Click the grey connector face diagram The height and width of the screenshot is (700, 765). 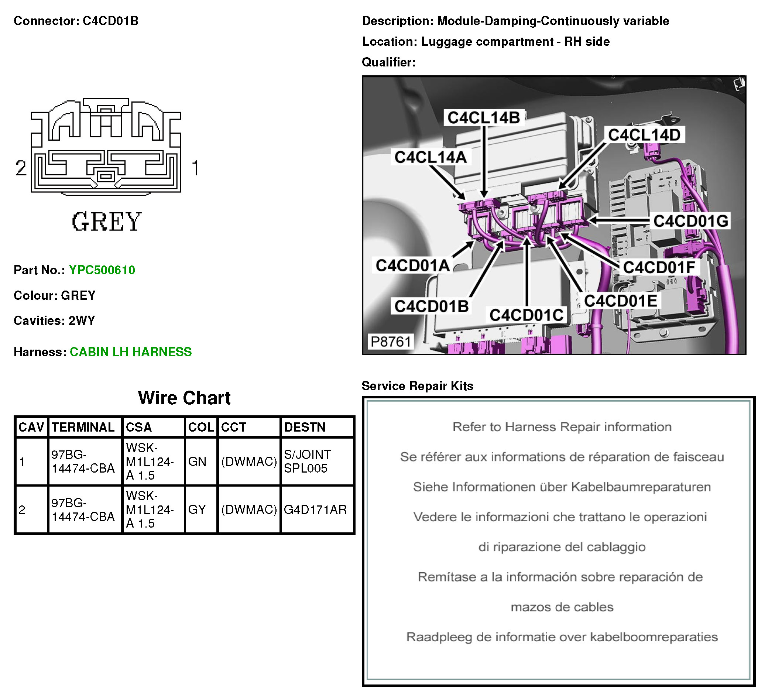106,148
